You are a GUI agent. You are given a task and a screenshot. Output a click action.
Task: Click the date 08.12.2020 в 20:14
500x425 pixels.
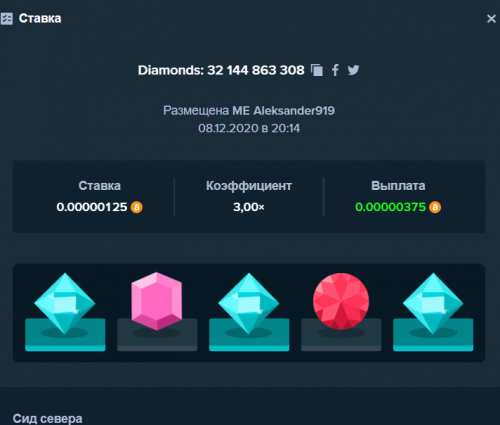click(249, 128)
